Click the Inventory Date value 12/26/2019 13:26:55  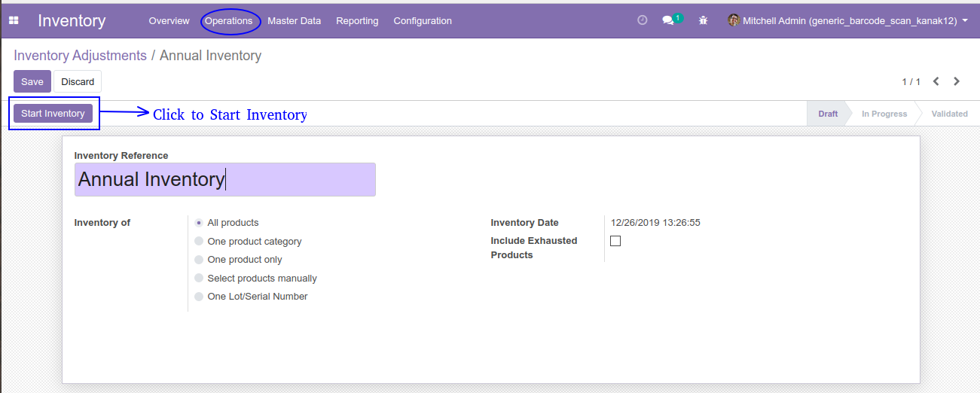(x=655, y=223)
